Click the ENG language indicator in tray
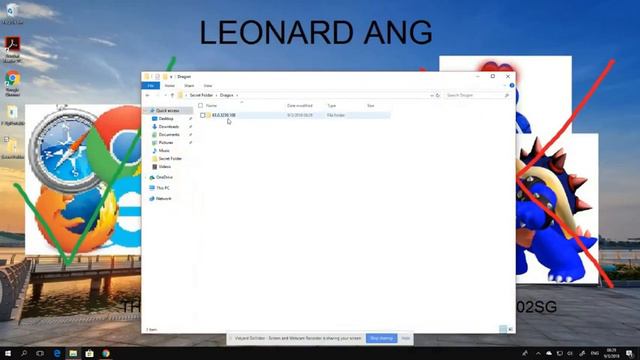This screenshot has width=640, height=360. pos(595,353)
